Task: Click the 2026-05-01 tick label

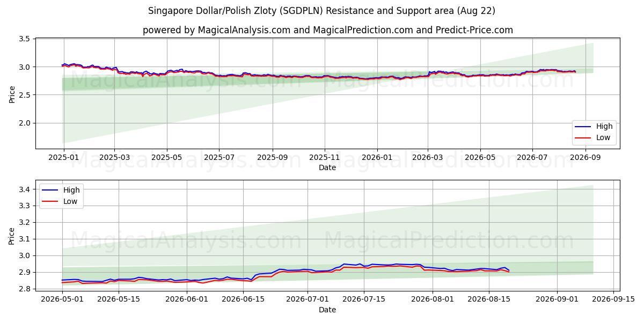Action: tap(62, 299)
